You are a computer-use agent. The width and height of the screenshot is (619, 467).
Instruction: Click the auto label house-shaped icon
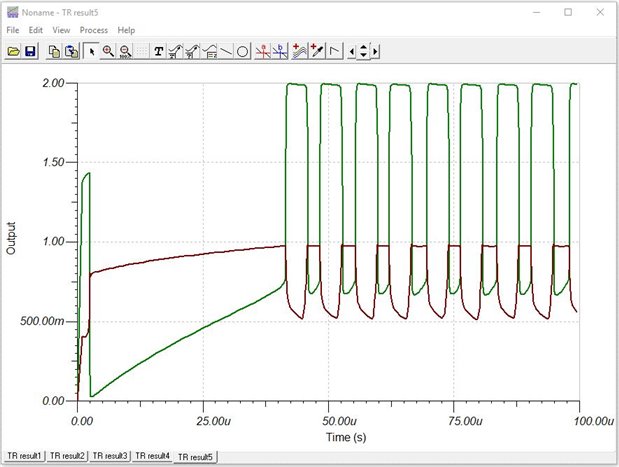(x=209, y=51)
